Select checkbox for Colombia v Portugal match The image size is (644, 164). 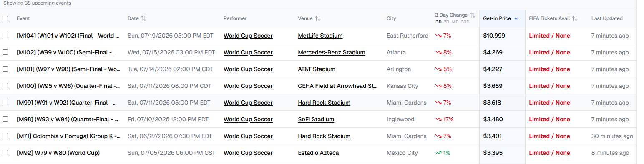[5, 136]
